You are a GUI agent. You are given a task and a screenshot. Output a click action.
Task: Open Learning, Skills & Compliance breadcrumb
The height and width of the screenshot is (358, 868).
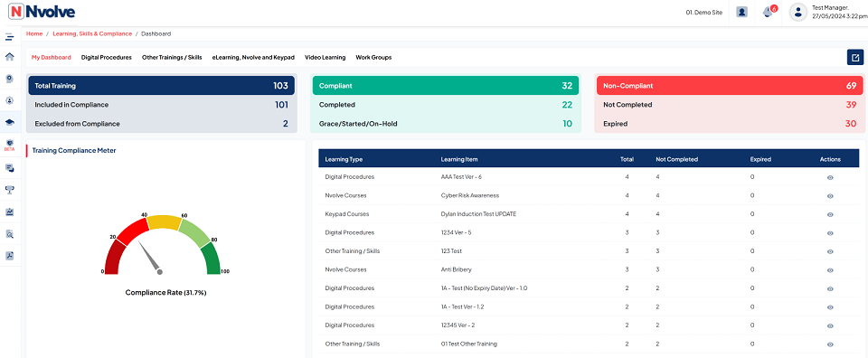tap(92, 33)
